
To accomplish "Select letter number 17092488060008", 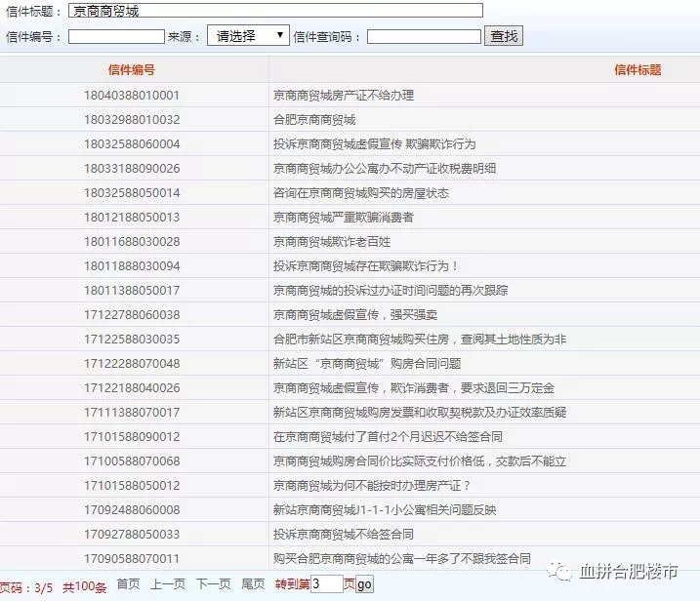I will (x=132, y=509).
